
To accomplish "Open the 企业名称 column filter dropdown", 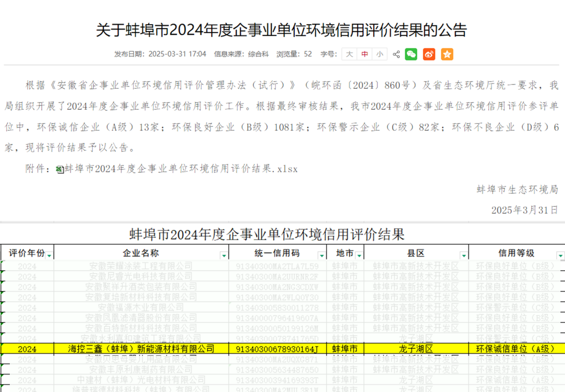I will point(223,254).
